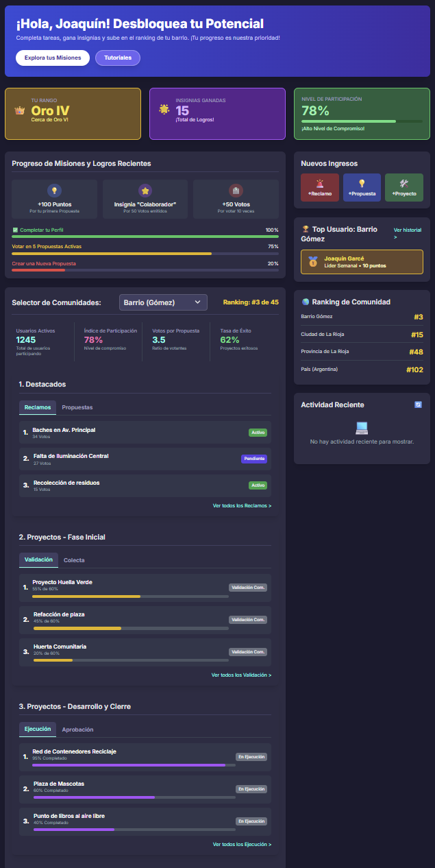Viewport: 435px width, 868px height.
Task: Open the Huerta Comunitaria project
Action: point(145,652)
